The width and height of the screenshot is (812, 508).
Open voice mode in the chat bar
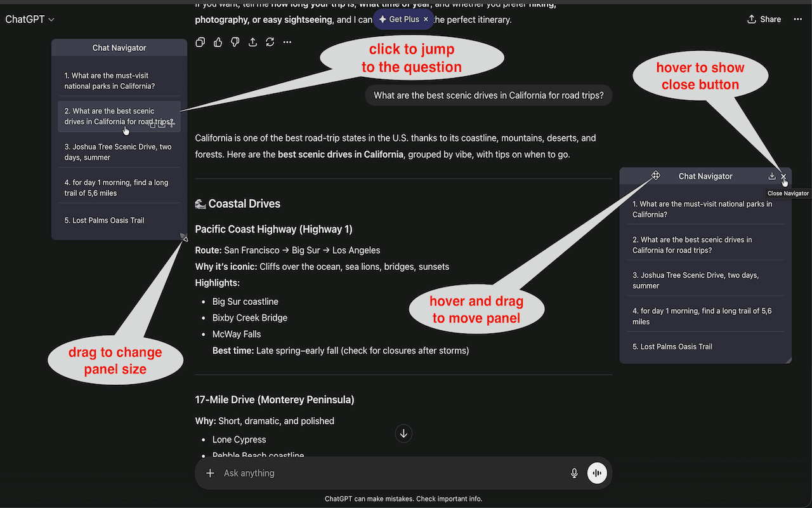pyautogui.click(x=596, y=473)
